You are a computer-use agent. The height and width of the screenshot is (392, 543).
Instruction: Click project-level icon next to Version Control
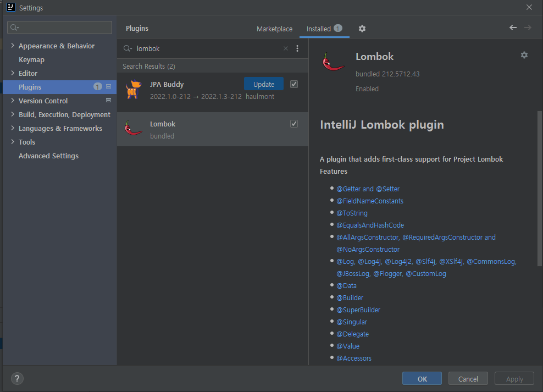[x=108, y=101]
